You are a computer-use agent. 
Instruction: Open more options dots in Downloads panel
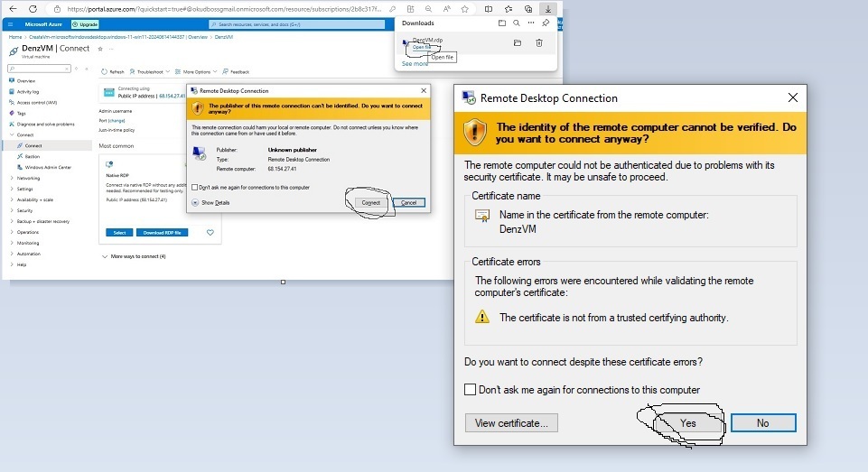[531, 23]
